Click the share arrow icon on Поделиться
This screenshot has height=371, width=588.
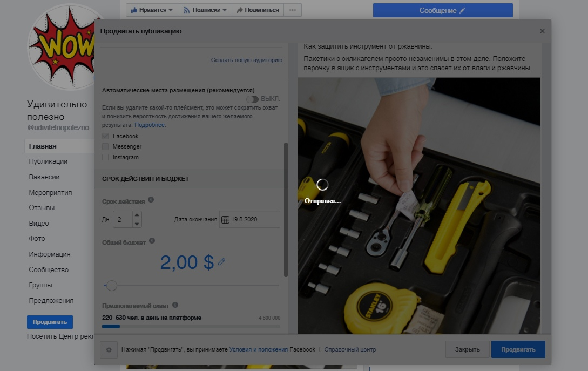tap(240, 10)
